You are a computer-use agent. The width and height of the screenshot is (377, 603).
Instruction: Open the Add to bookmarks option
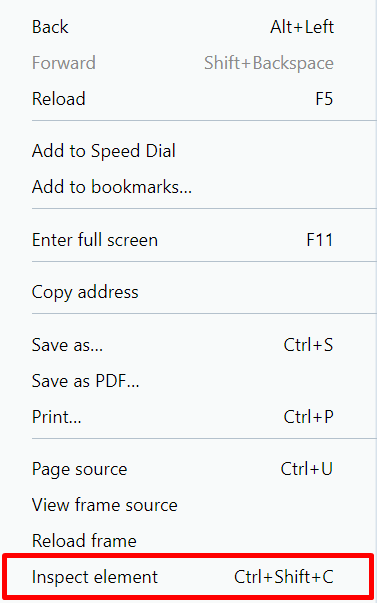188,187
